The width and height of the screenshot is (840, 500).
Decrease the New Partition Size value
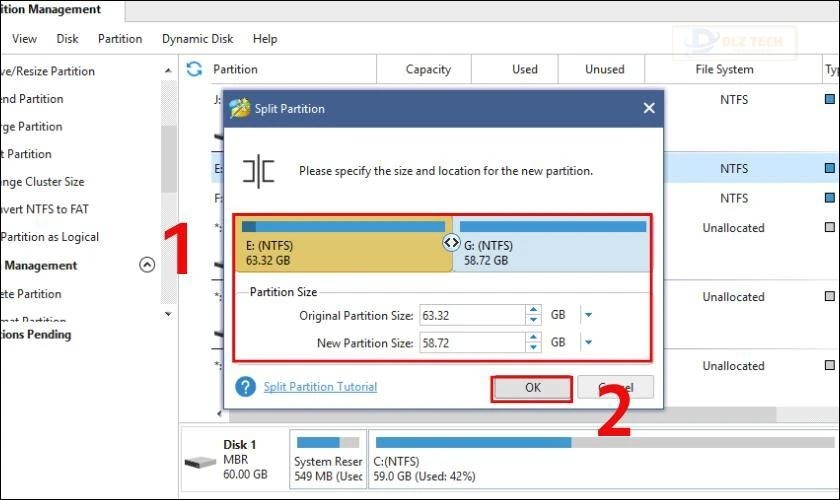click(533, 347)
